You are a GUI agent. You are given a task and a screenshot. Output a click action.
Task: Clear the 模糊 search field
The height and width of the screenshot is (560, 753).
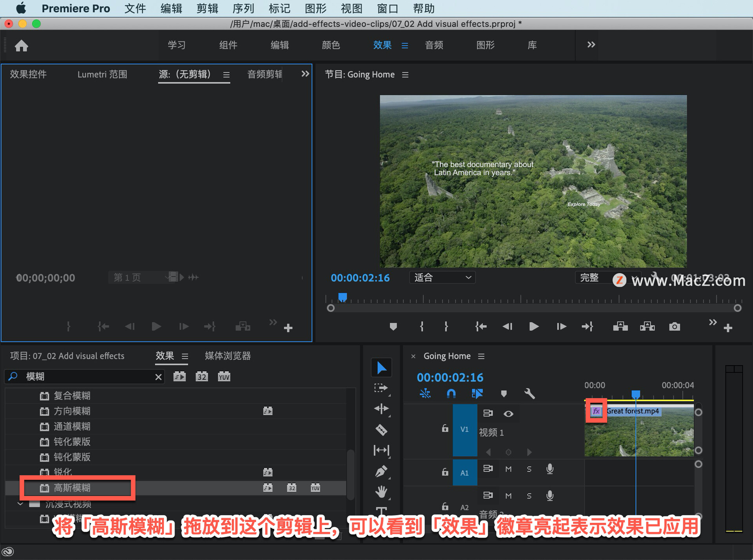(158, 377)
